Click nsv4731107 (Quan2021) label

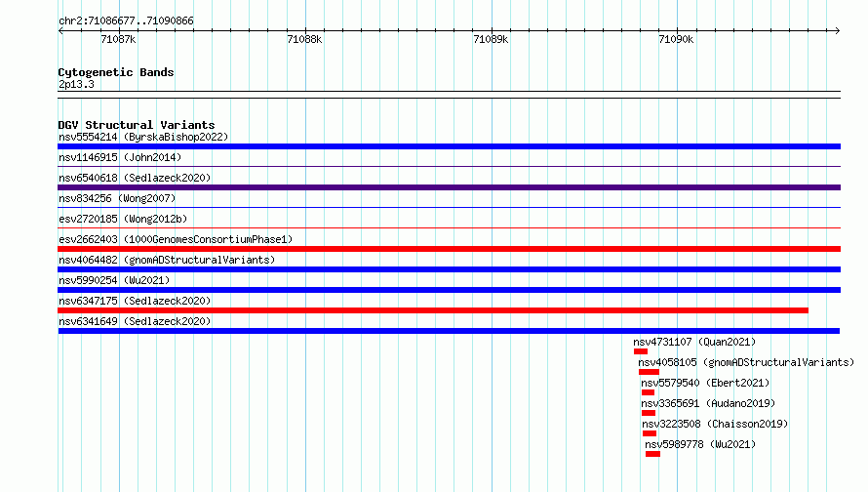[x=694, y=342]
